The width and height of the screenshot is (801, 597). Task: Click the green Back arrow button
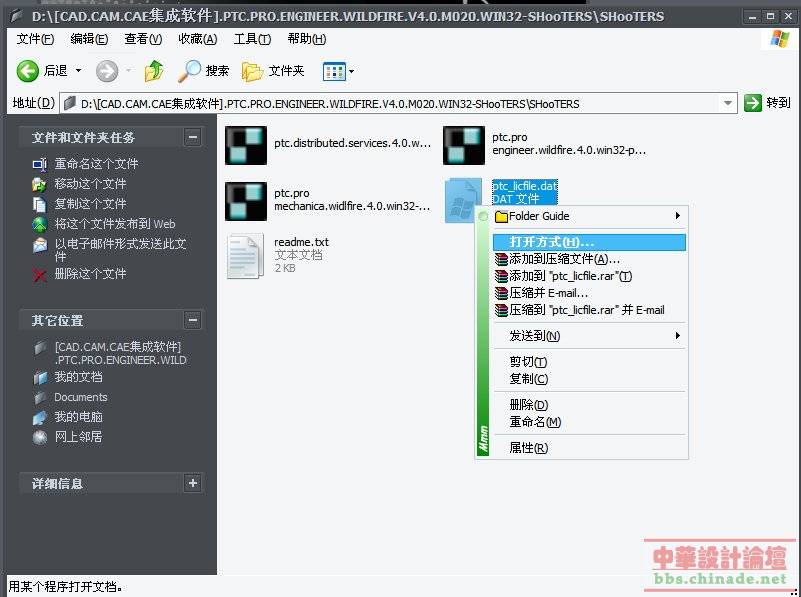(x=28, y=71)
